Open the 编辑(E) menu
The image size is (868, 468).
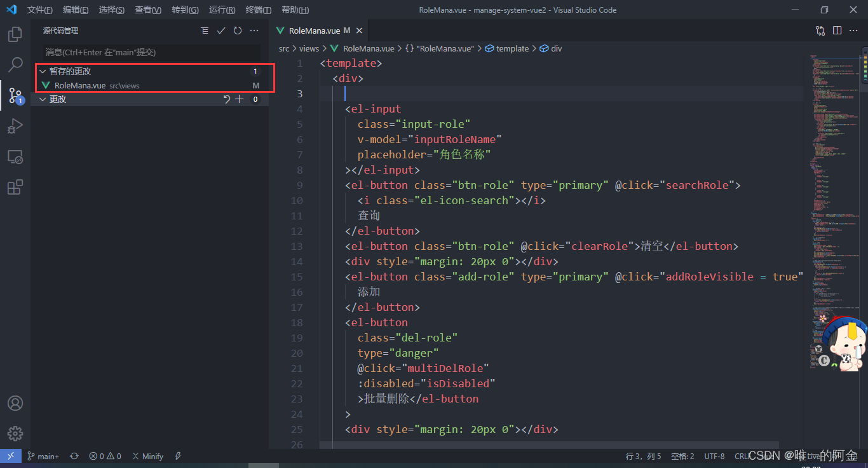76,10
